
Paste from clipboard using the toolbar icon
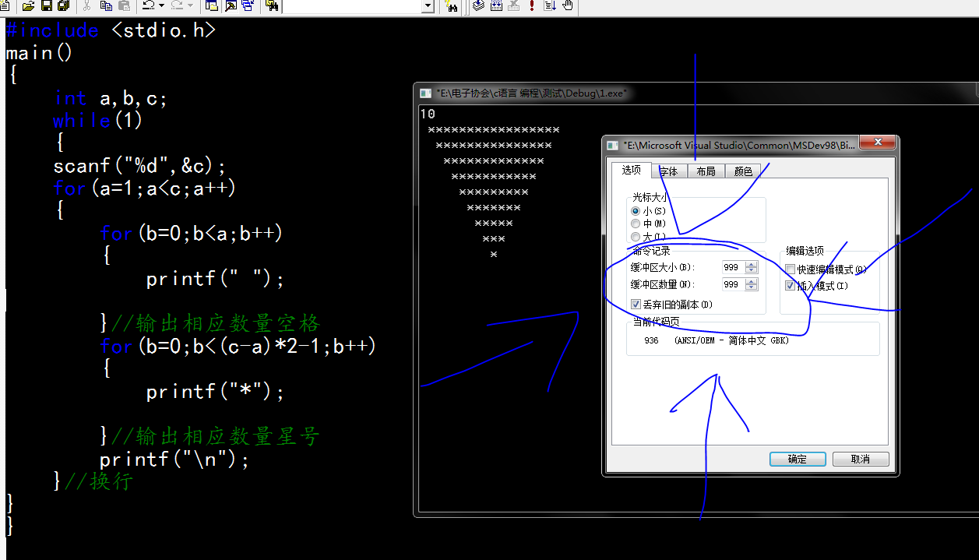point(124,6)
